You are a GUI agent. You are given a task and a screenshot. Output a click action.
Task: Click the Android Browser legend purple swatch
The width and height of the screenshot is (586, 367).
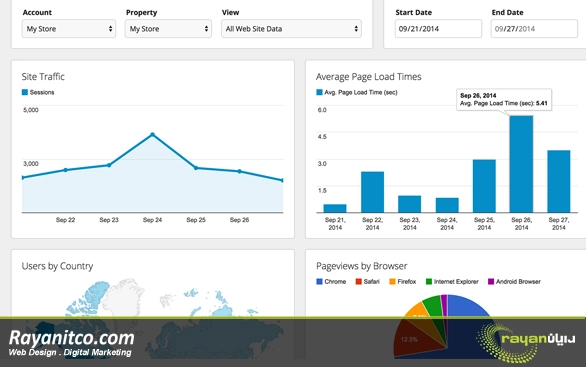pyautogui.click(x=491, y=281)
